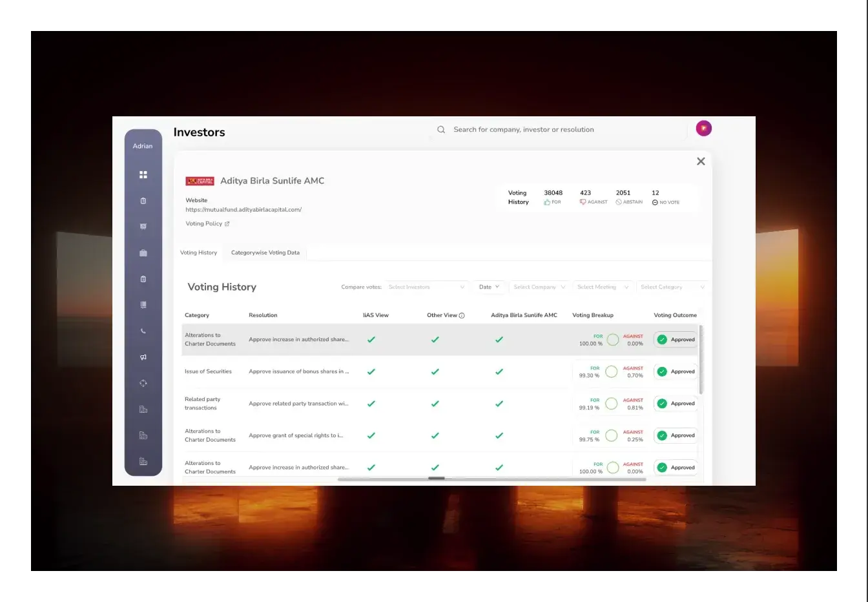Click the info icon beside Other View

[462, 316]
